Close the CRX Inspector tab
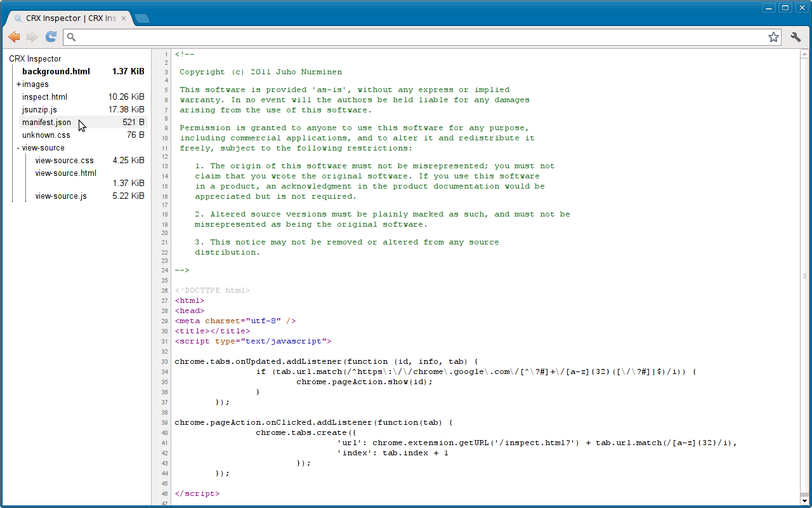 coord(124,18)
